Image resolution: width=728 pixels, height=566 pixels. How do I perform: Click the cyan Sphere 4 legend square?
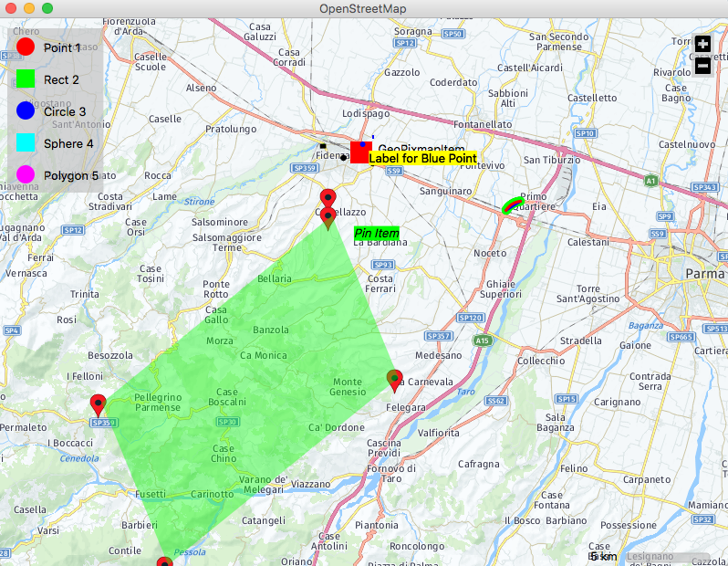[x=26, y=142]
